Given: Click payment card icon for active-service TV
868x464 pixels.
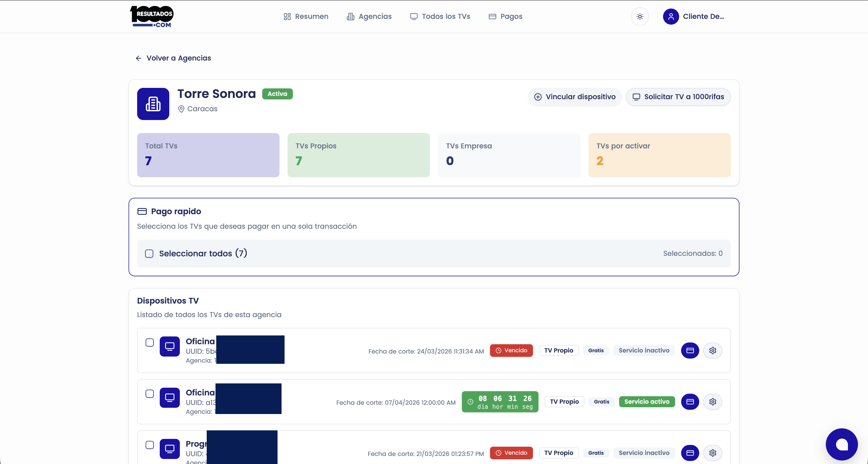Looking at the screenshot, I should point(690,402).
